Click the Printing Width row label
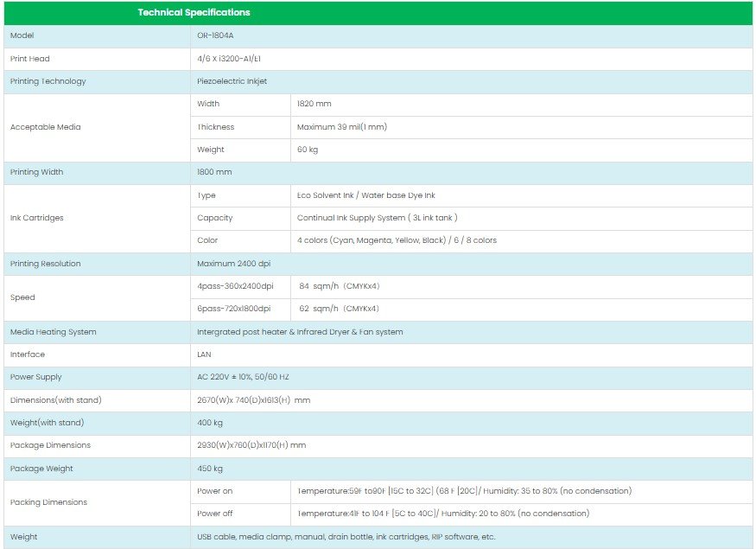The height and width of the screenshot is (549, 756). [x=36, y=172]
